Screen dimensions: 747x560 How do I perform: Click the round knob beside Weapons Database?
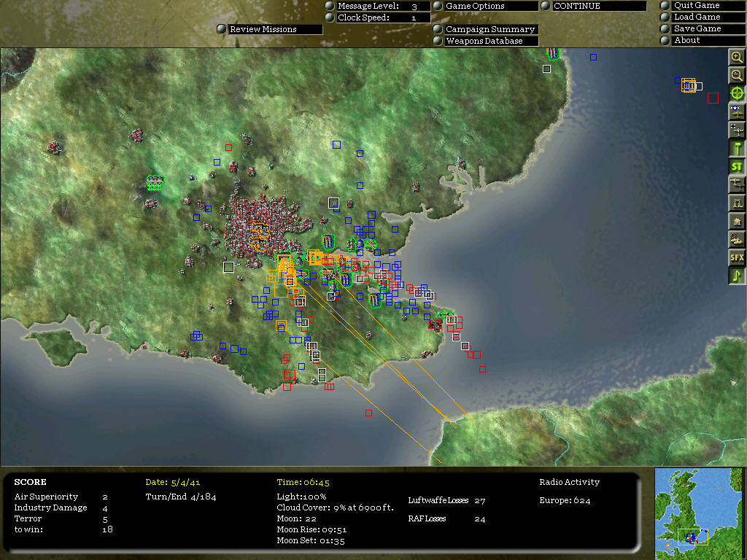point(438,41)
